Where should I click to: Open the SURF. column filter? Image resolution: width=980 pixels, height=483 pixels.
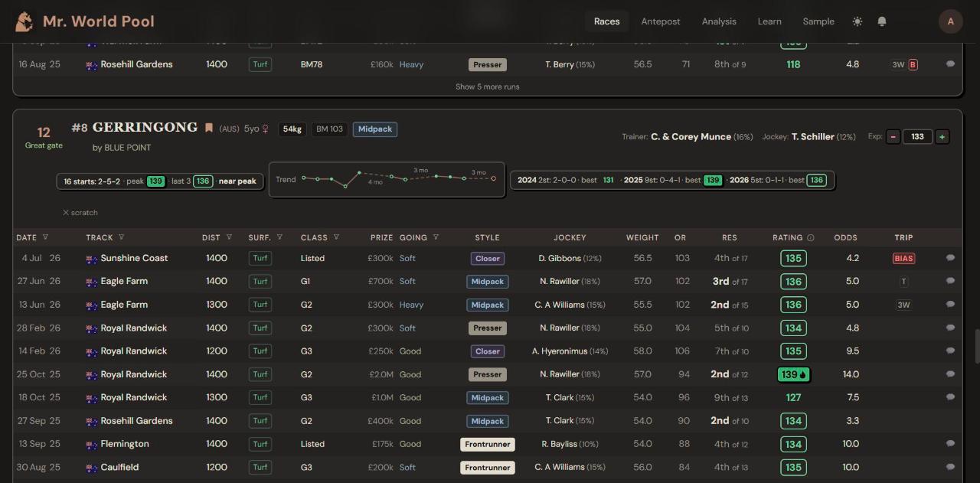point(279,237)
